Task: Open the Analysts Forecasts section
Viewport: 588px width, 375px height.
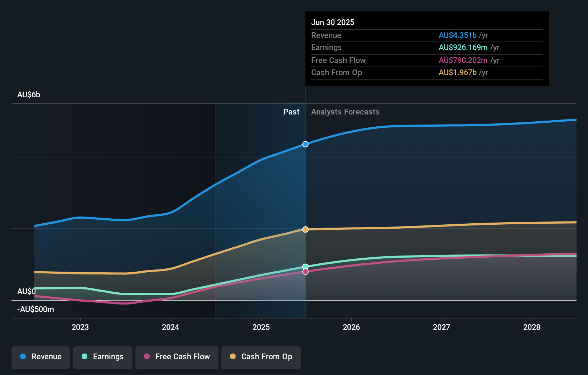Action: click(345, 112)
